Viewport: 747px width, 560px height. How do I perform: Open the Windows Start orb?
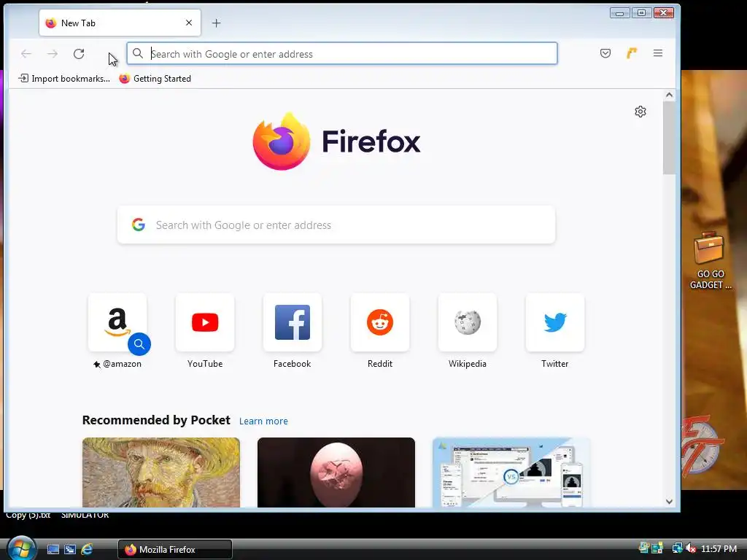(21, 548)
